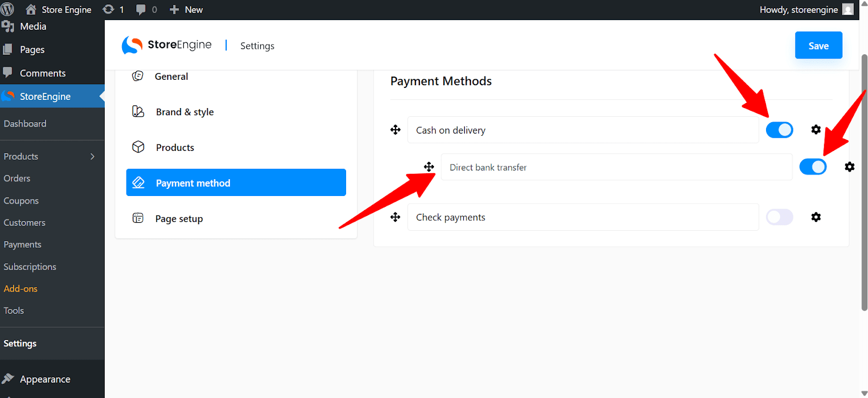Click the Pages icon in sidebar
The height and width of the screenshot is (398, 868).
[8, 49]
